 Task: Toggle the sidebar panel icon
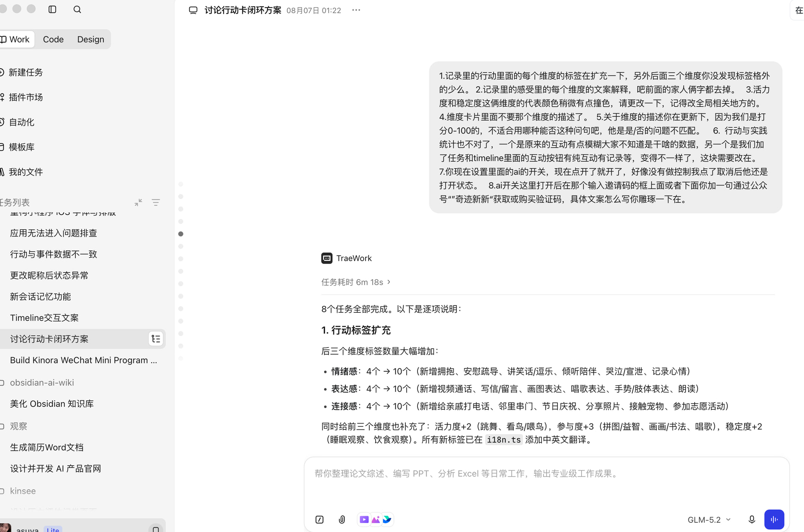52,9
